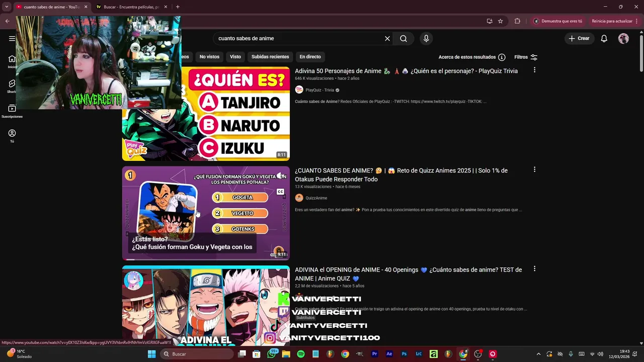Open the YouTube notifications bell

[604, 38]
